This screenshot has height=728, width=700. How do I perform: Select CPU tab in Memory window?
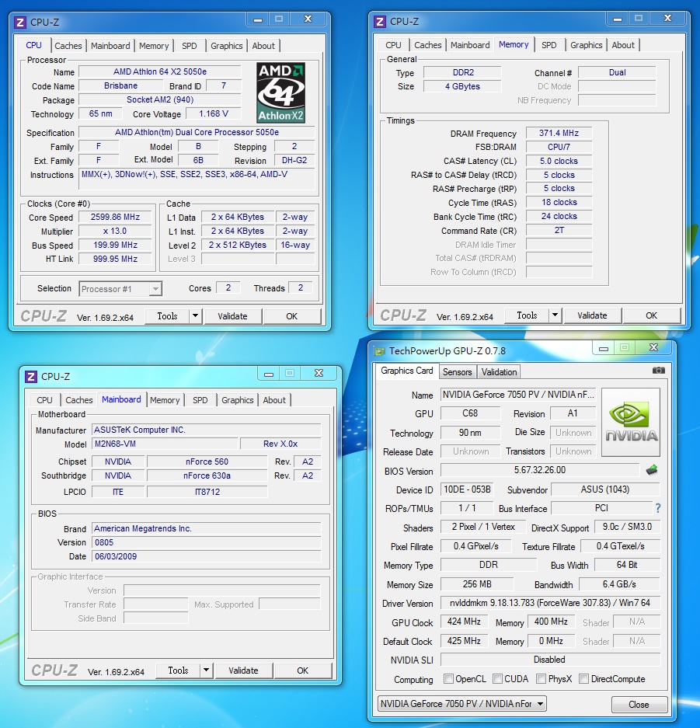click(x=393, y=45)
